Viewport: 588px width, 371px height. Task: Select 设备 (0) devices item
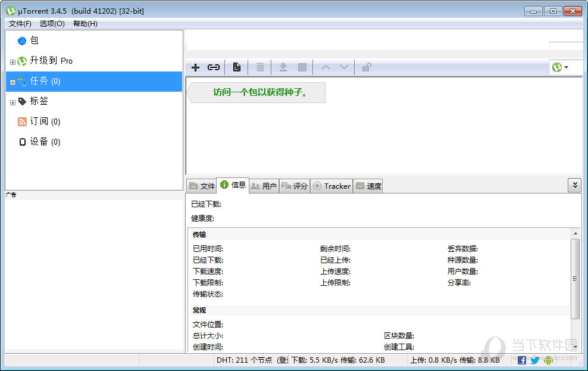pos(39,142)
